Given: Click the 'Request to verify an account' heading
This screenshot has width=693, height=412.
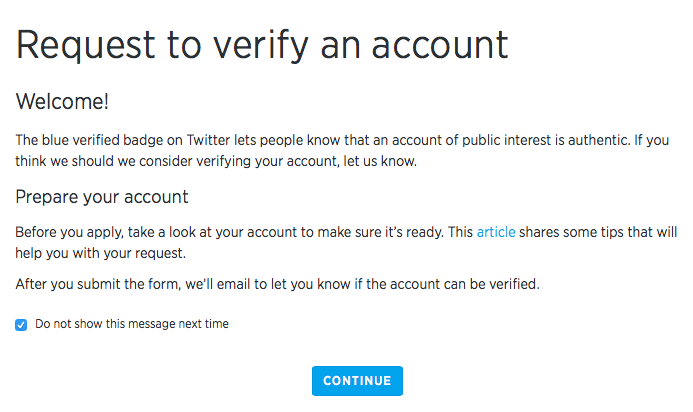Looking at the screenshot, I should (x=262, y=46).
